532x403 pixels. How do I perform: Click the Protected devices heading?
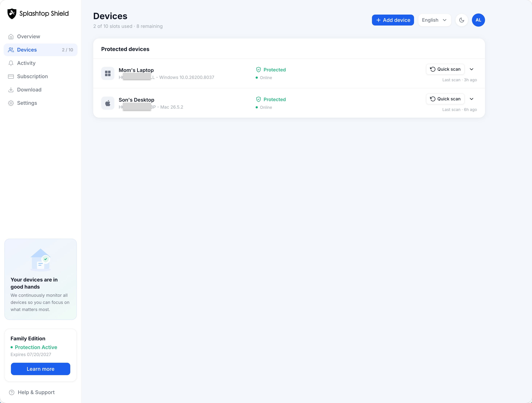125,49
